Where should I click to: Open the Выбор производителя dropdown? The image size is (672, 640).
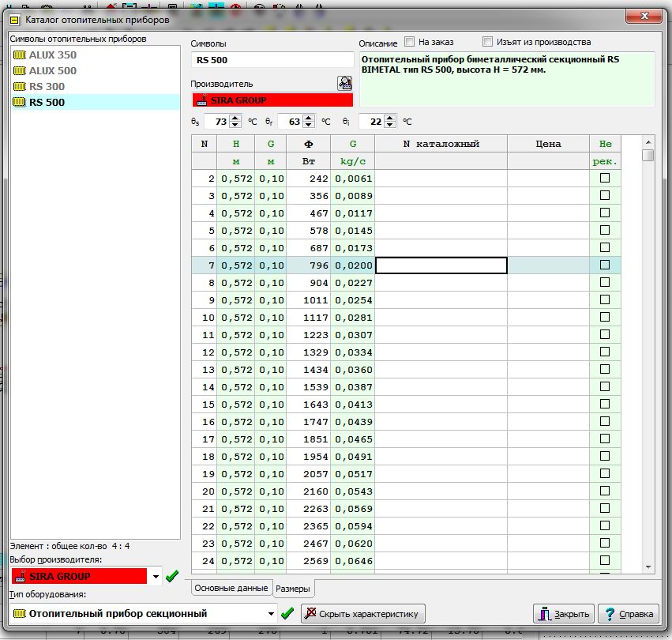click(x=156, y=577)
